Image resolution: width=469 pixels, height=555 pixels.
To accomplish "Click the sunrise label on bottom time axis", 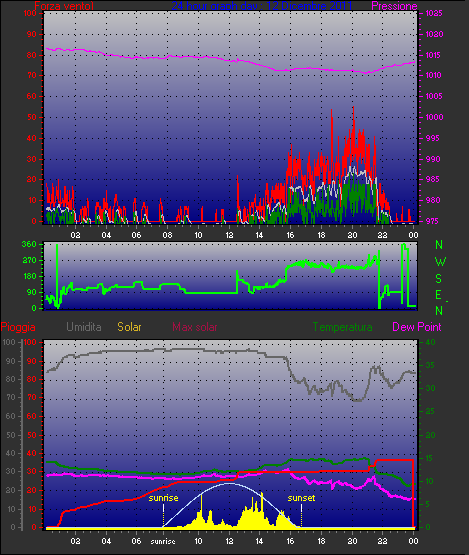I will pyautogui.click(x=163, y=542).
